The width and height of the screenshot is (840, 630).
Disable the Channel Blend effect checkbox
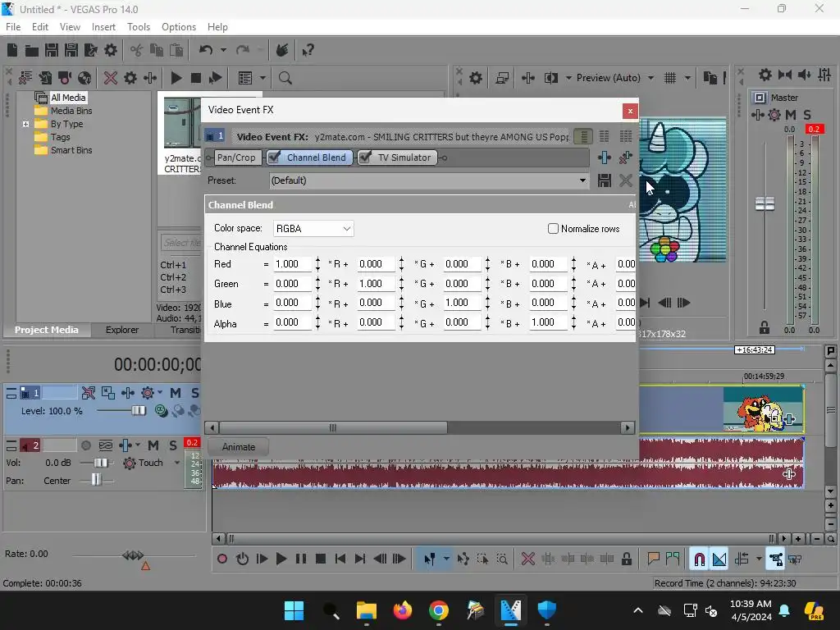point(274,157)
